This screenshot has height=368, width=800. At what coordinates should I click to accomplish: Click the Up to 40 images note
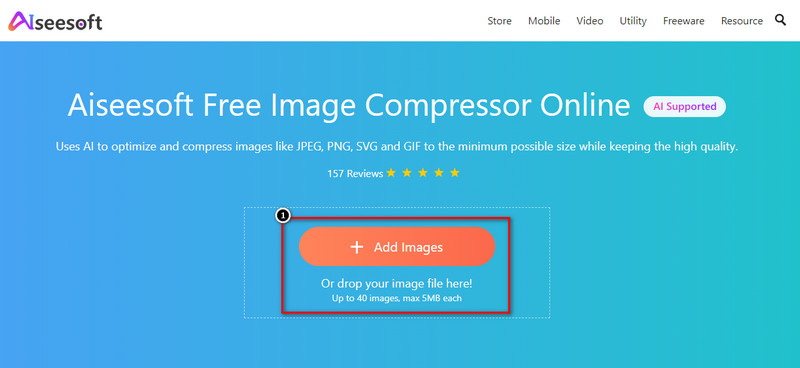click(396, 298)
